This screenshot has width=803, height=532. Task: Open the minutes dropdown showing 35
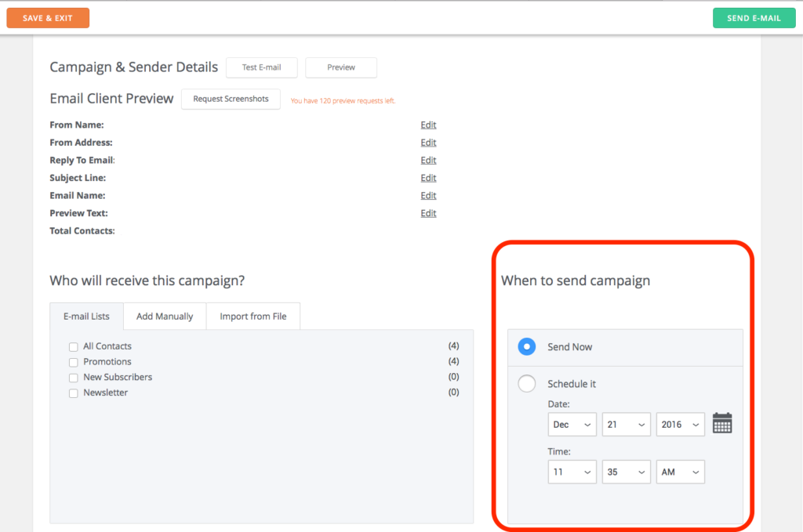point(626,472)
